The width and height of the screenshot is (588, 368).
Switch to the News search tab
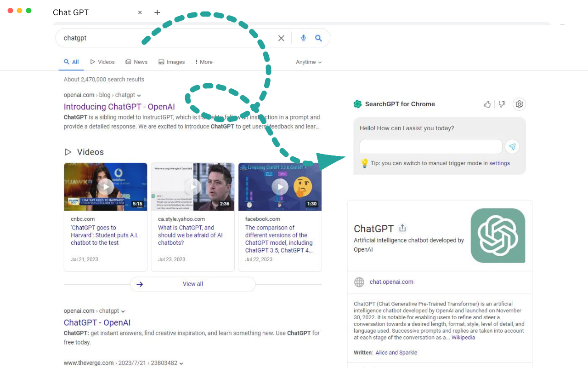(x=136, y=62)
